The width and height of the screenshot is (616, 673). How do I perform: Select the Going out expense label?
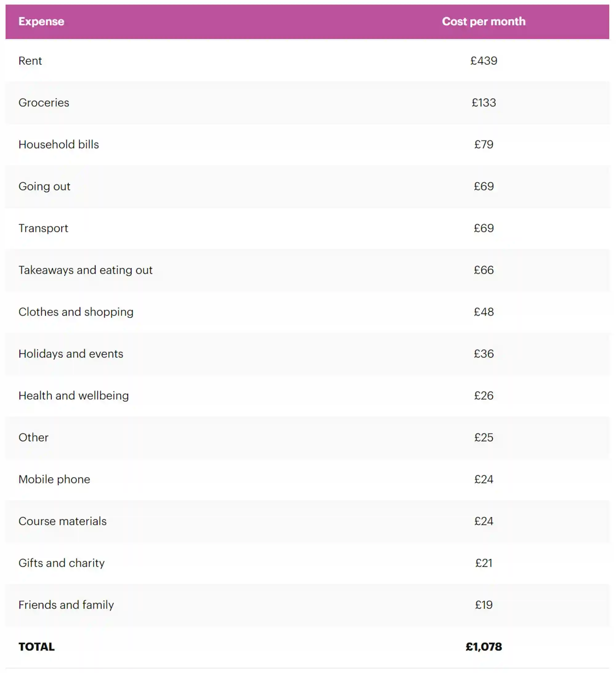[x=44, y=186]
